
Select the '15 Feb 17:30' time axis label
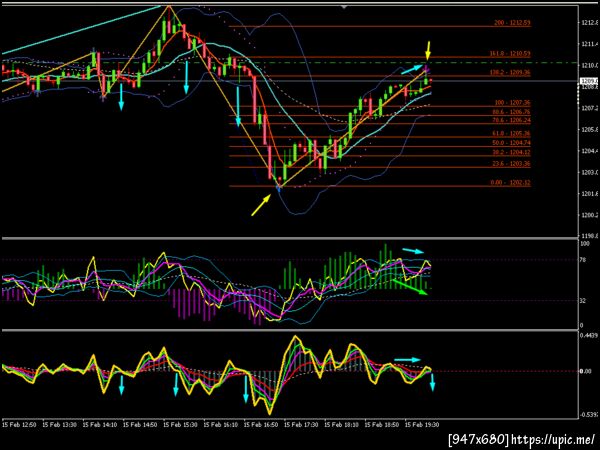pyautogui.click(x=301, y=424)
